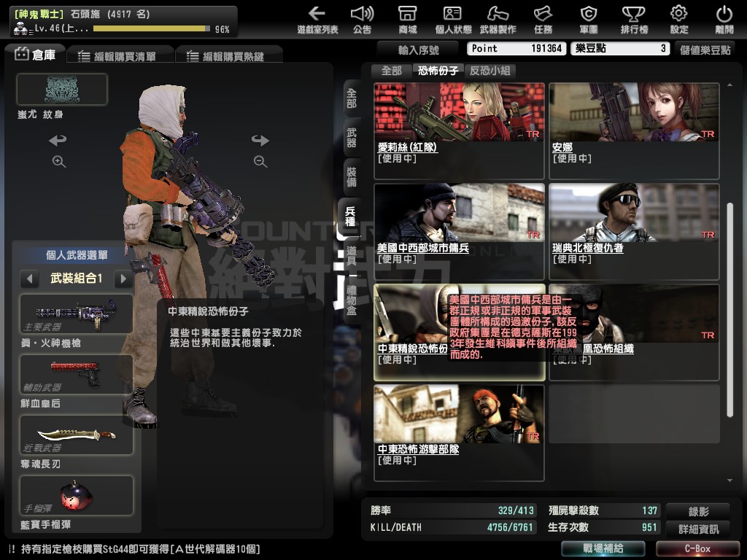Select secondary weapon slot 鮮血皇后
Screen dimensions: 747x560
76,374
